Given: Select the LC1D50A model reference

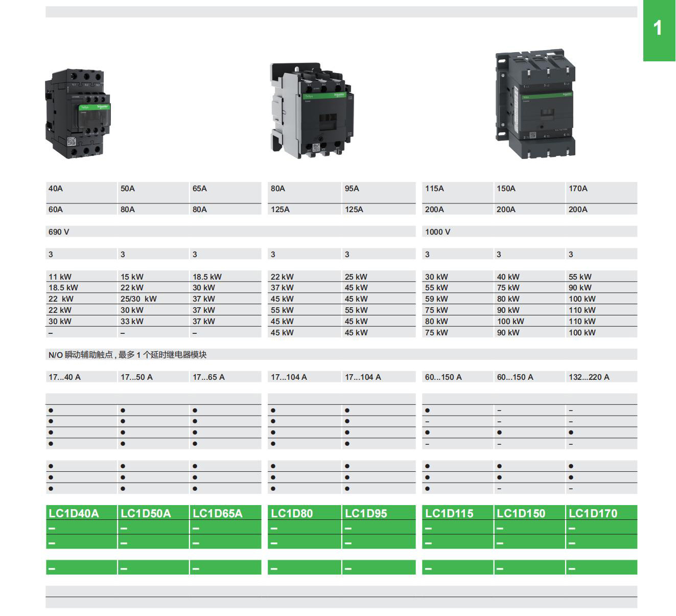Looking at the screenshot, I should [146, 513].
